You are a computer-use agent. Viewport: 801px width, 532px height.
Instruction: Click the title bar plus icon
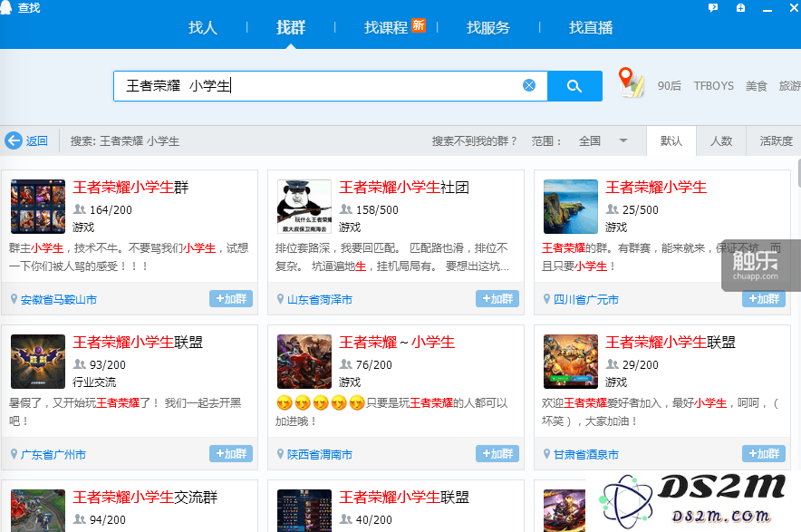740,7
